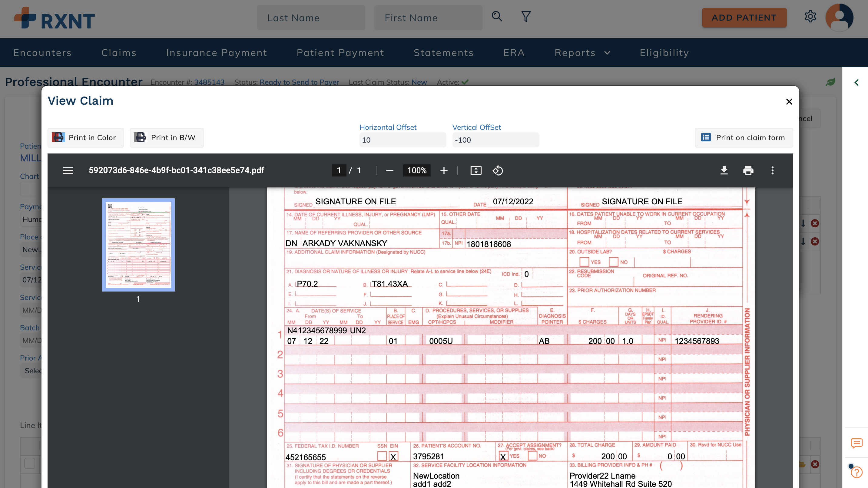This screenshot has height=488, width=868.
Task: Click the patient search magnifier icon
Action: click(x=497, y=17)
